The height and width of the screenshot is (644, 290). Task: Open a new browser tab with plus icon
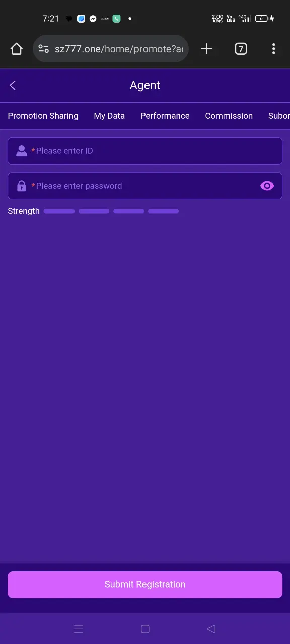tap(206, 49)
